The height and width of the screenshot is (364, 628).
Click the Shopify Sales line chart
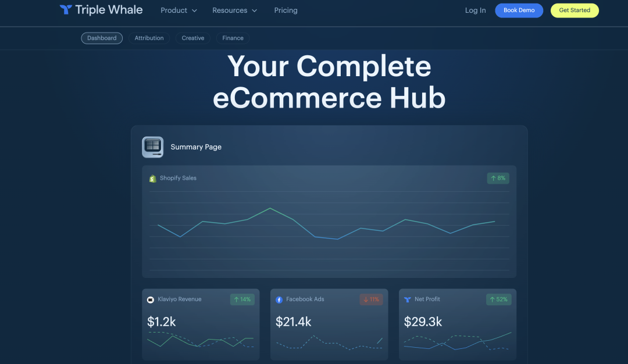[x=329, y=230]
